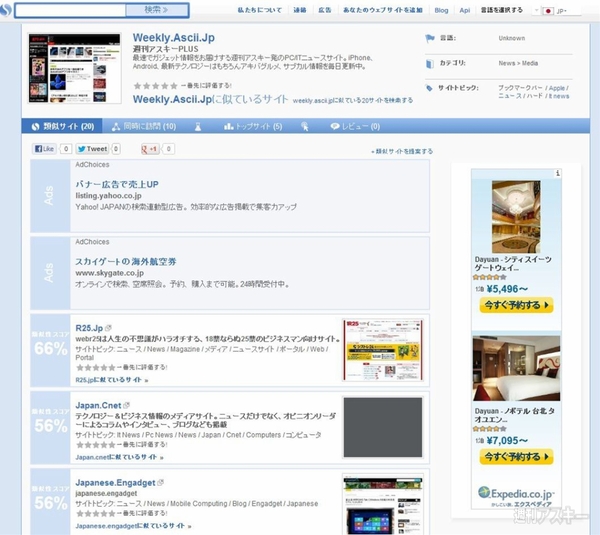This screenshot has height=535, width=600.
Task: Open the Weekly.Ascii.Jp site thumbnail
Action: click(75, 68)
